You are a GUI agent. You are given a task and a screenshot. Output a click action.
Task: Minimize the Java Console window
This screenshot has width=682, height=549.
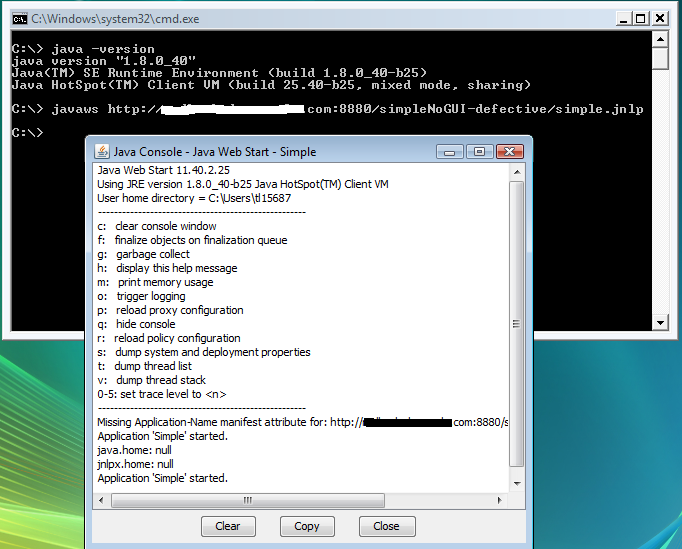[x=451, y=152]
